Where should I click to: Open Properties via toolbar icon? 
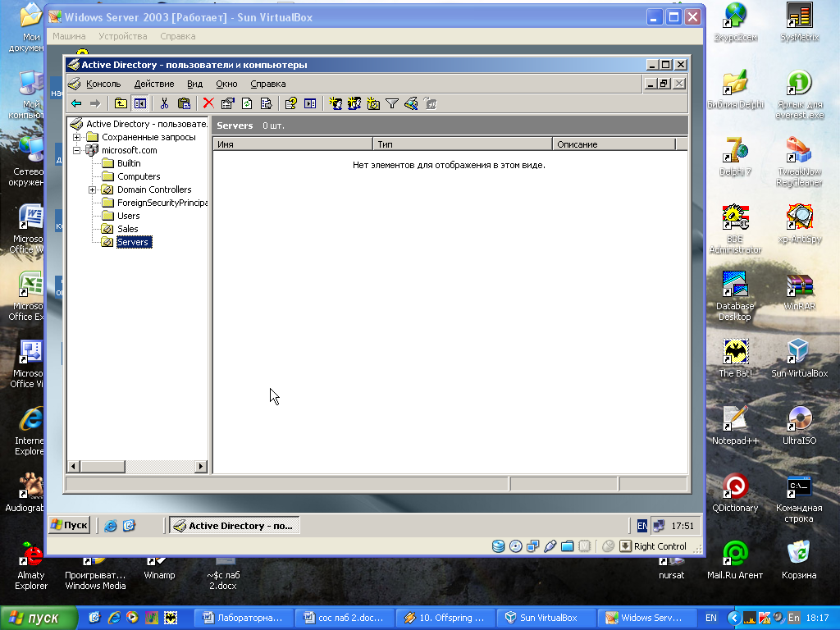point(228,103)
